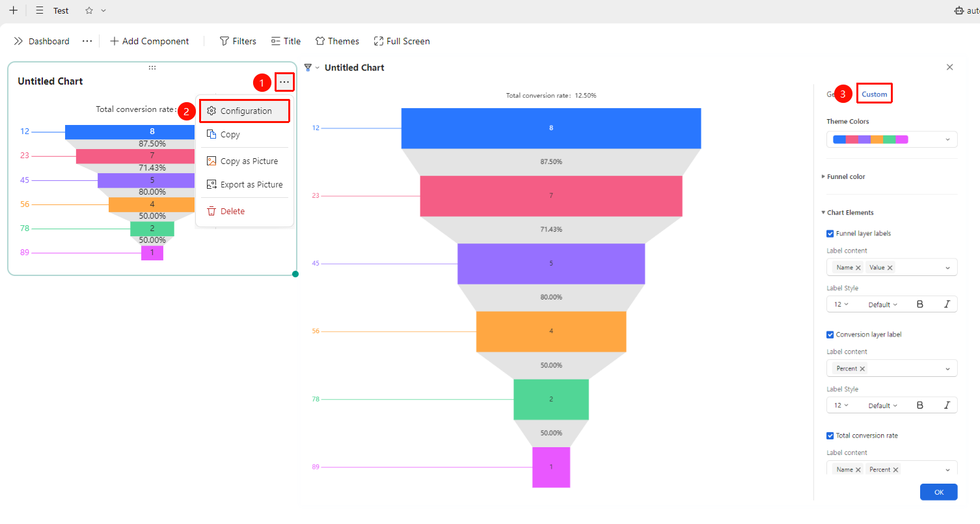
Task: Choose Copy as Picture
Action: point(245,161)
